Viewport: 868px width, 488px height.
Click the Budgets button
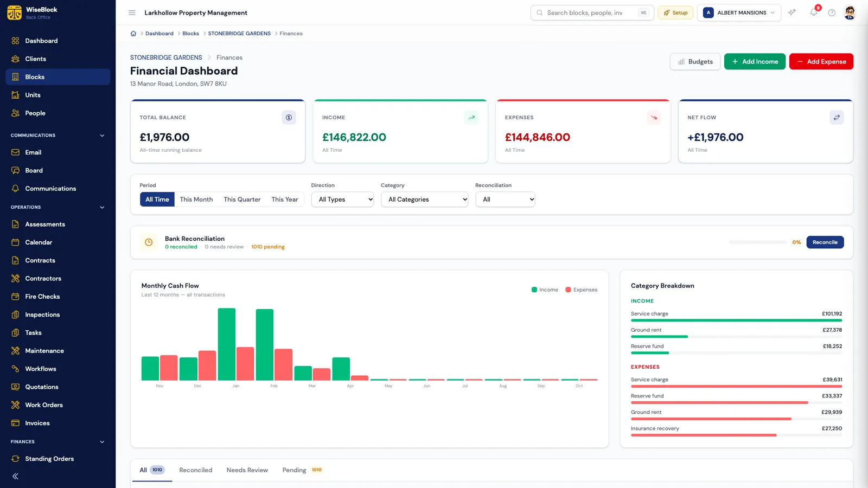pyautogui.click(x=695, y=62)
